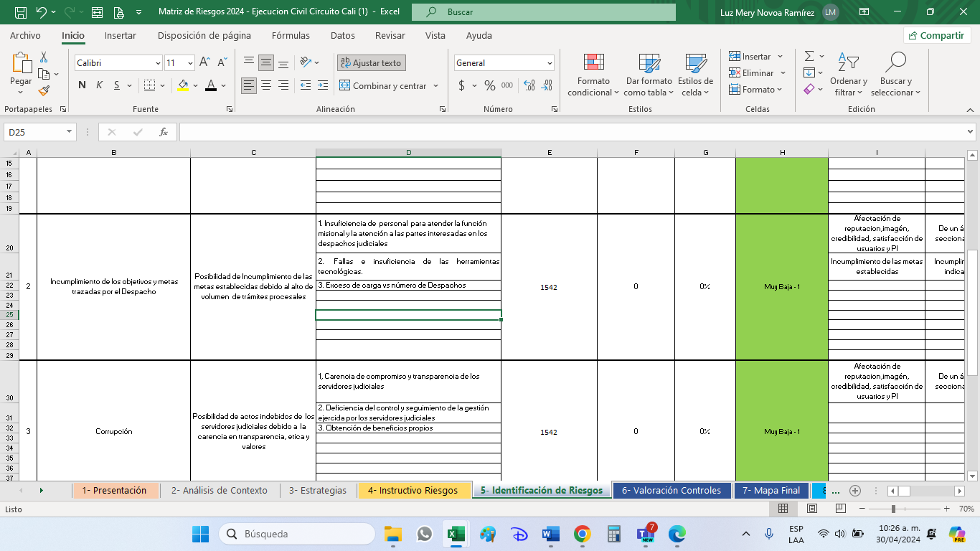Open Ordenar y filtrar menu

point(849,75)
